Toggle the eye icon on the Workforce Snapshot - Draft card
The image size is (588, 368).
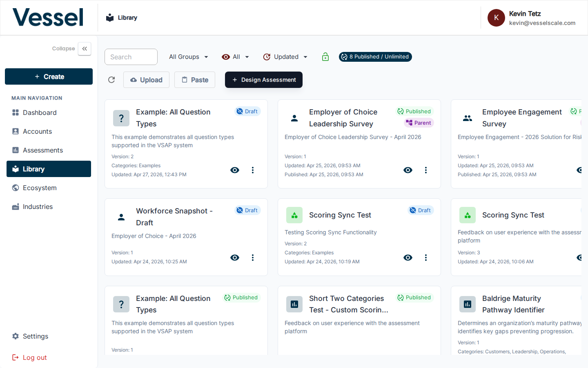pos(235,258)
